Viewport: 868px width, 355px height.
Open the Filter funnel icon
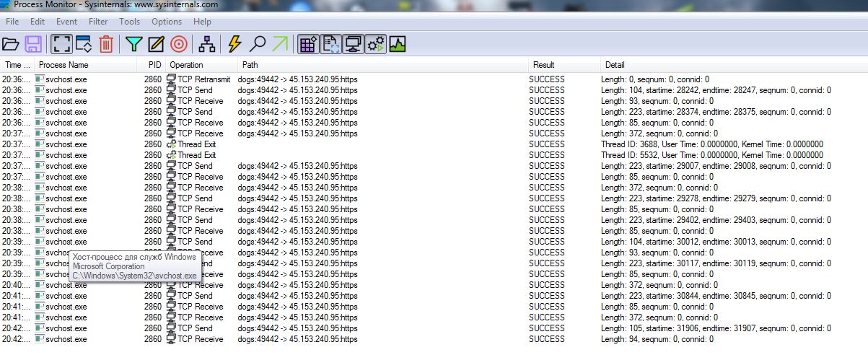tap(133, 44)
